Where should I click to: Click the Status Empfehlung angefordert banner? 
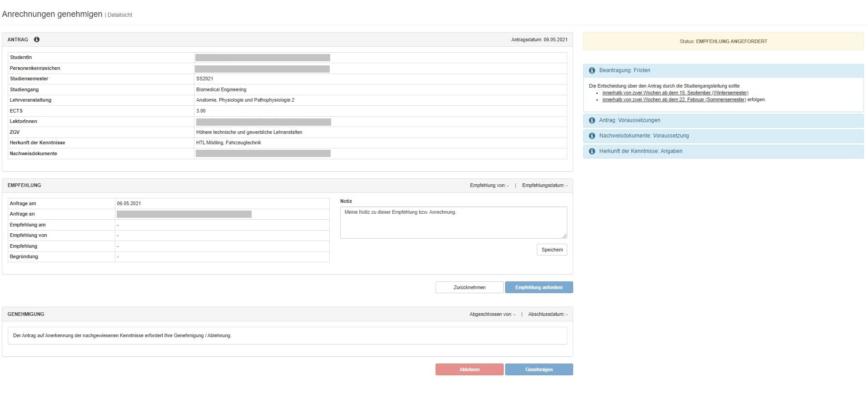(x=723, y=41)
